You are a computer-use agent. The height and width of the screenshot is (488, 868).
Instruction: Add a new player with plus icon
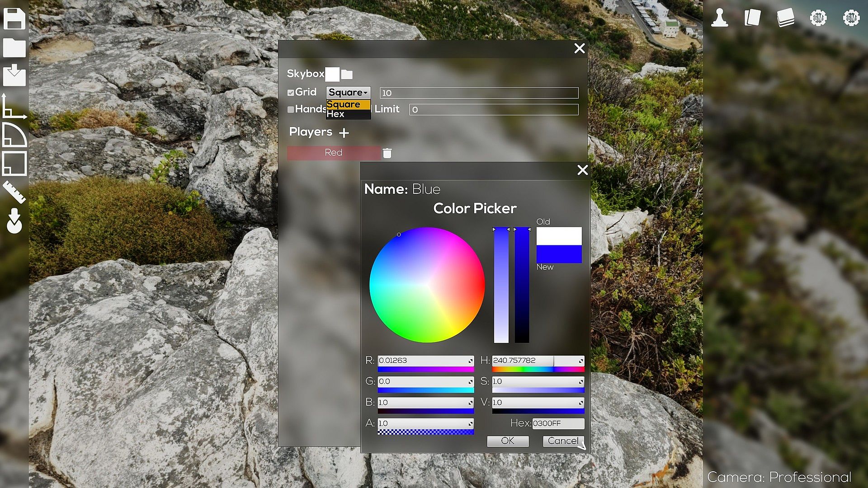point(344,133)
